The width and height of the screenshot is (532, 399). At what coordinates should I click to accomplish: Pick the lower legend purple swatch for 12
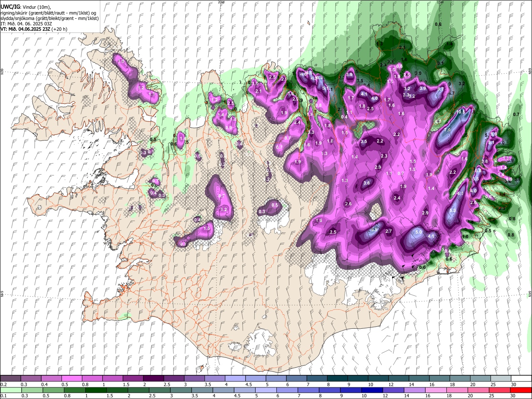[393, 390]
